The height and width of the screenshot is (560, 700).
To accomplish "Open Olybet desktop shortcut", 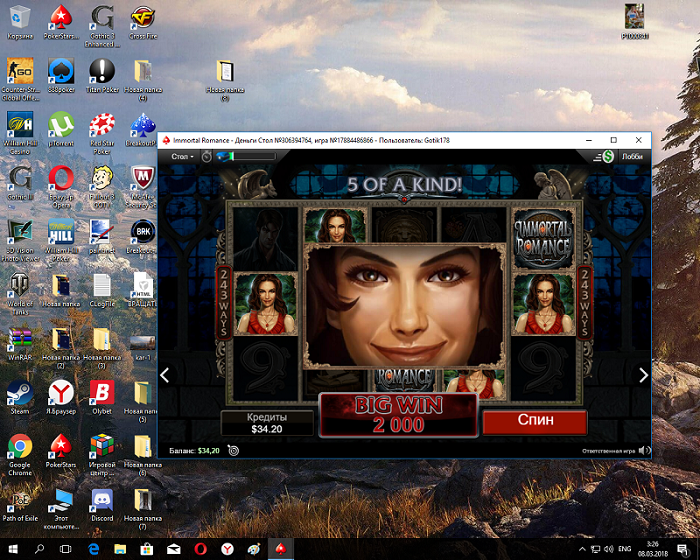I will coord(102,397).
